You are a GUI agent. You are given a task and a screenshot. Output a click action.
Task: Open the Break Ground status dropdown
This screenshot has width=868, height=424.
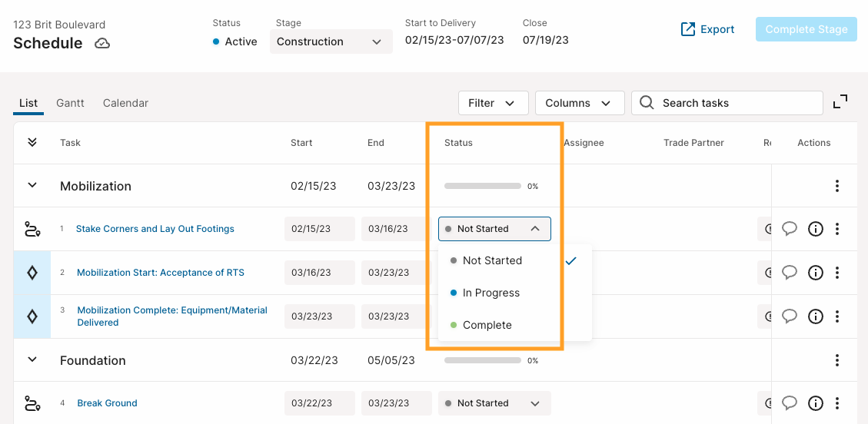click(494, 403)
